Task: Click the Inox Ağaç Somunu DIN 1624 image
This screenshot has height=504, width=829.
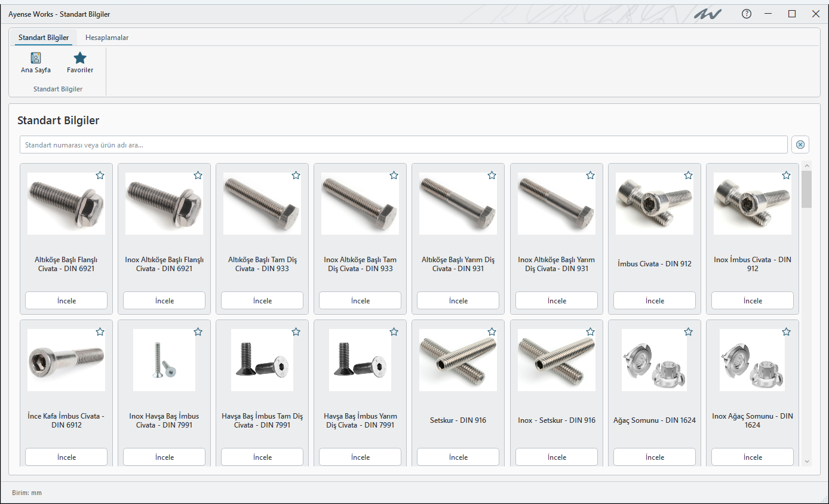Action: [753, 360]
